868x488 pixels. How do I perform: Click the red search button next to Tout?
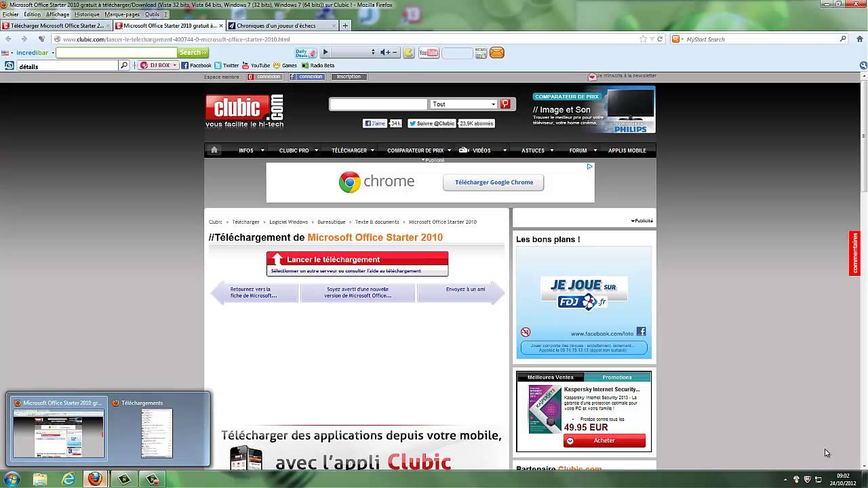click(x=505, y=104)
